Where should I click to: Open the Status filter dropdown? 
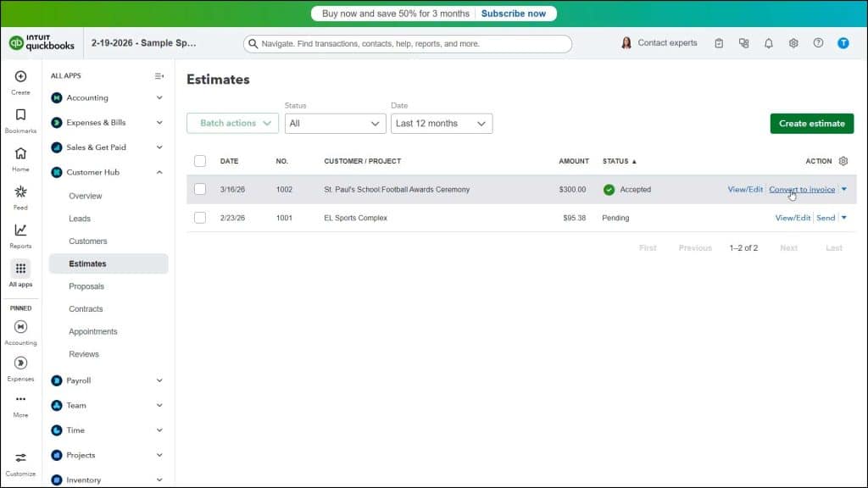335,123
